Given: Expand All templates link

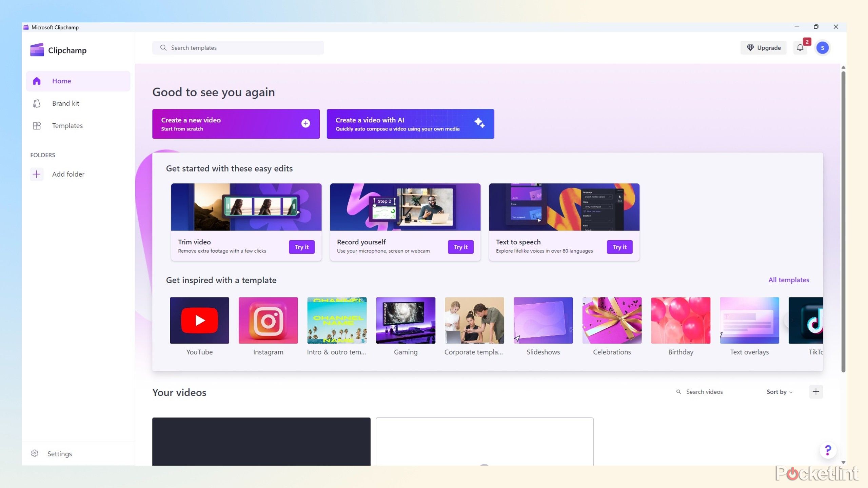Looking at the screenshot, I should click(x=789, y=280).
